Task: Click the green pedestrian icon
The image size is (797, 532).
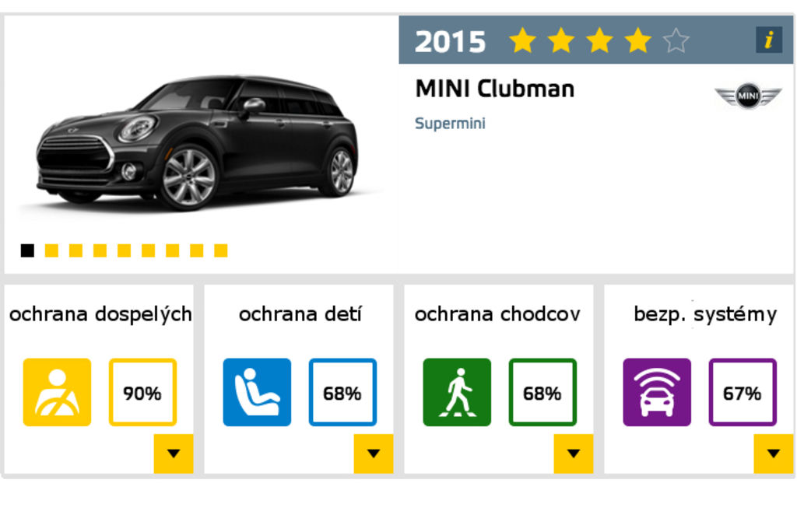Action: [457, 392]
